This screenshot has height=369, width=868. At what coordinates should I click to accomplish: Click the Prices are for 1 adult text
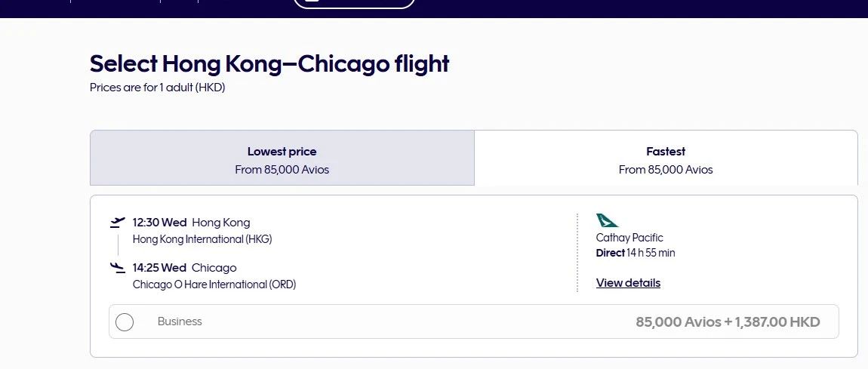(157, 88)
